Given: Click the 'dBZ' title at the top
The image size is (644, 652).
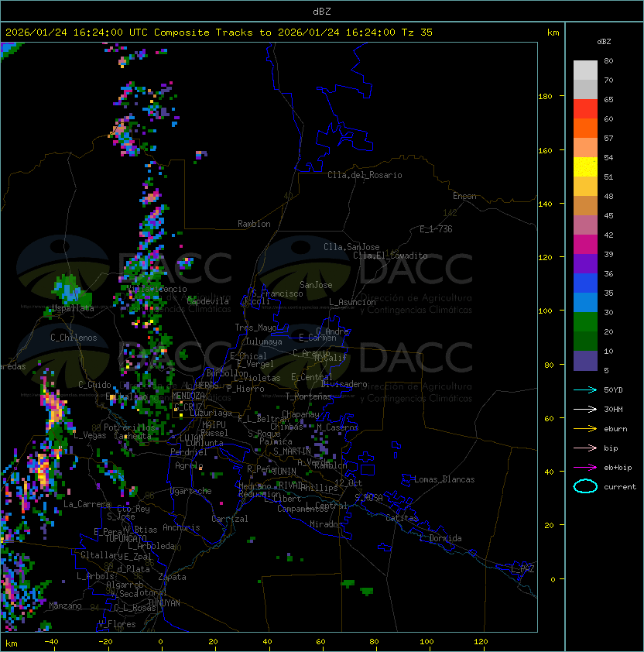Looking at the screenshot, I should (x=322, y=11).
